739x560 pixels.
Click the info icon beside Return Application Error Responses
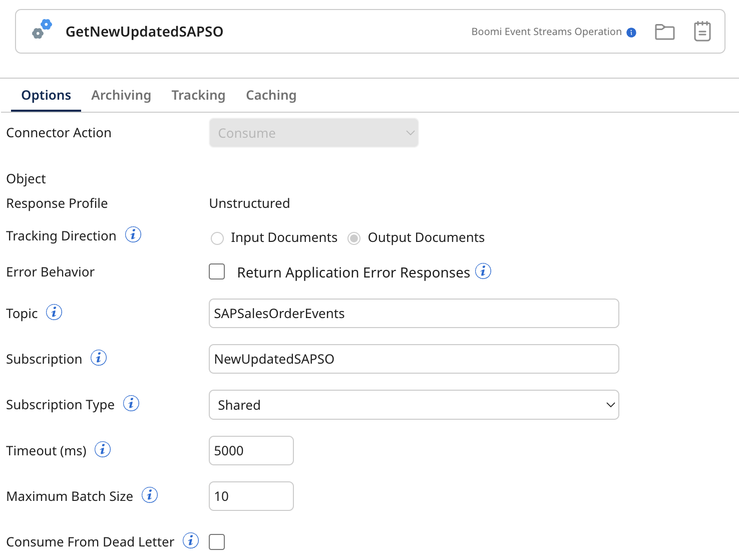click(x=484, y=271)
